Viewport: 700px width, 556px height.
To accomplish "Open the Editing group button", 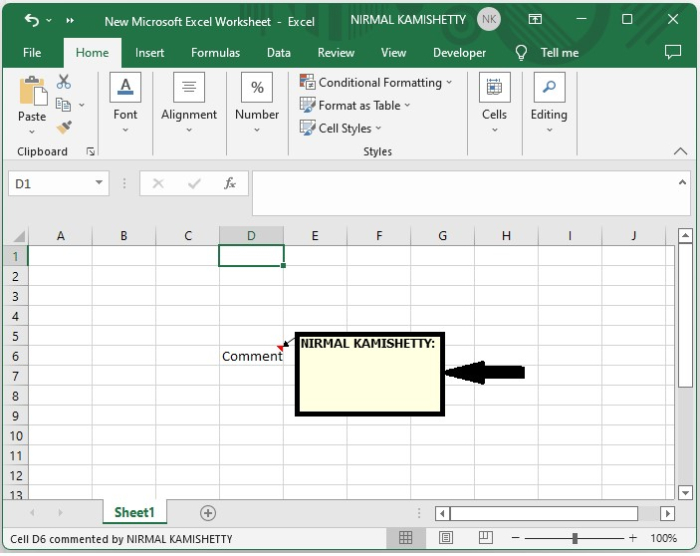I will coord(549,104).
